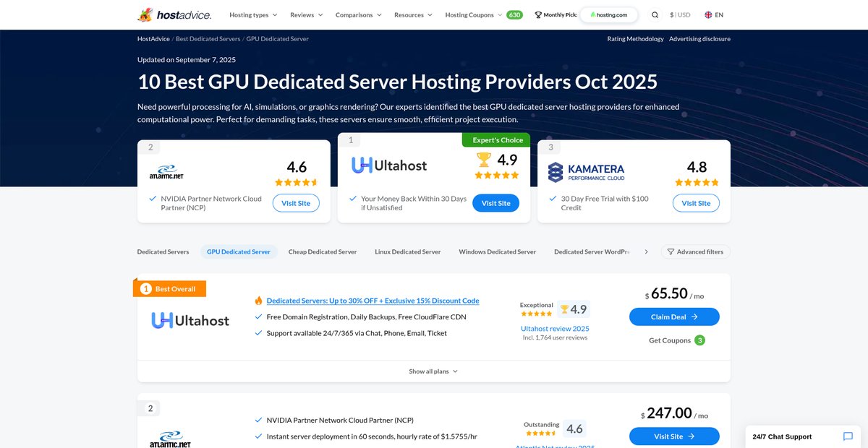
Task: Click 'Instant server deployment in 60 seconds' text
Action: tap(372, 436)
